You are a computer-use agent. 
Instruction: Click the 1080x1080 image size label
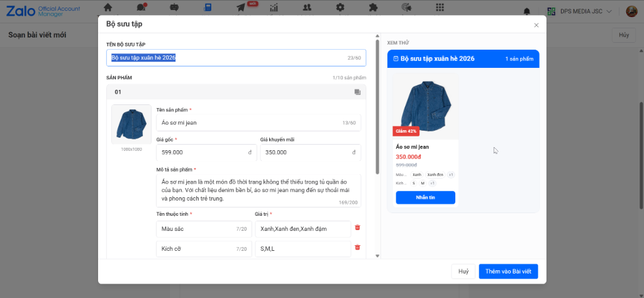[131, 150]
